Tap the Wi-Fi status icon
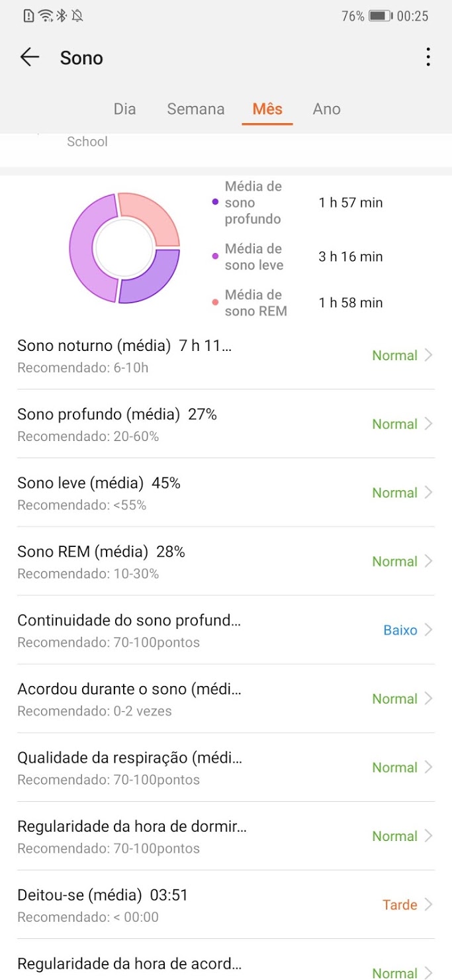Image resolution: width=452 pixels, height=980 pixels. 46,16
